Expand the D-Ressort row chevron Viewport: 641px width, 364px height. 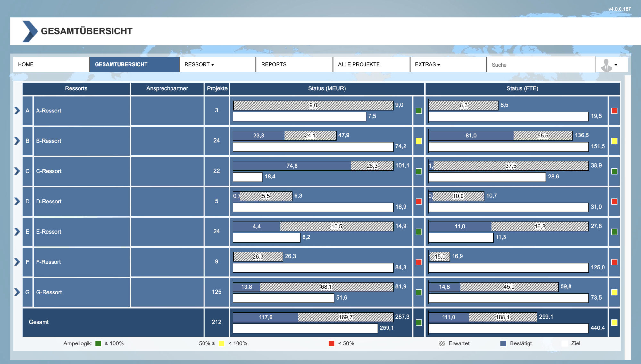coord(17,201)
